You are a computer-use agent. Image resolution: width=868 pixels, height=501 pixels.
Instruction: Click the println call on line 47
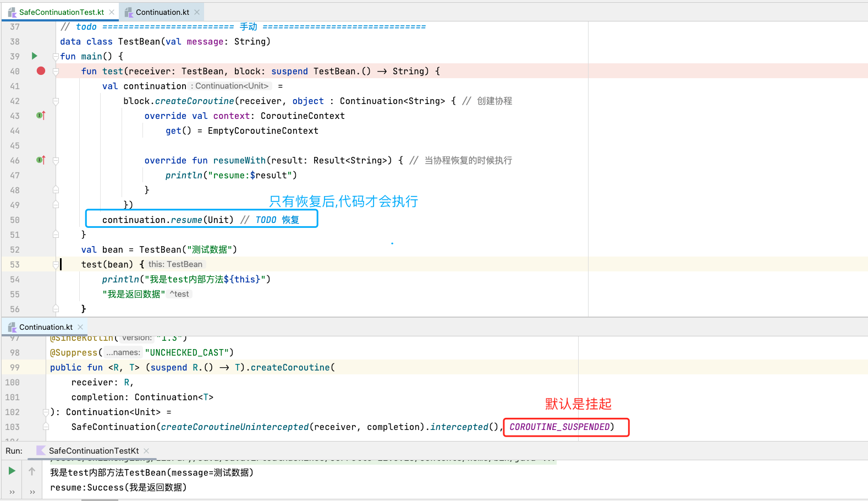tap(184, 175)
